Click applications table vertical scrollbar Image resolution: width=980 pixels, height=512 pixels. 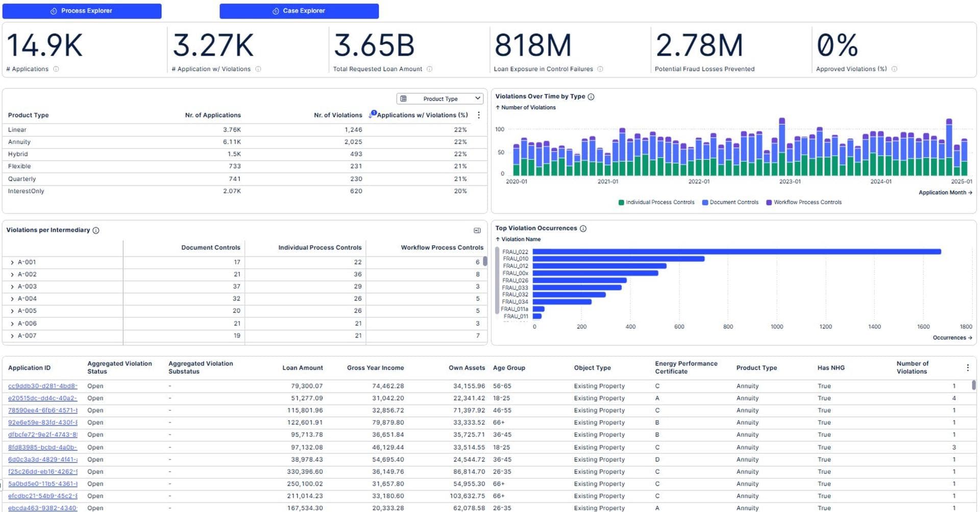974,385
